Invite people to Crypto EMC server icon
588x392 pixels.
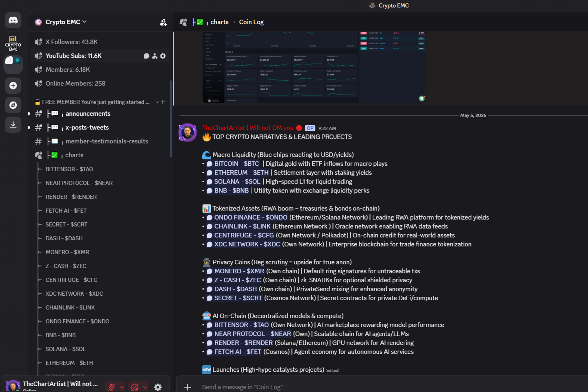coord(163,22)
